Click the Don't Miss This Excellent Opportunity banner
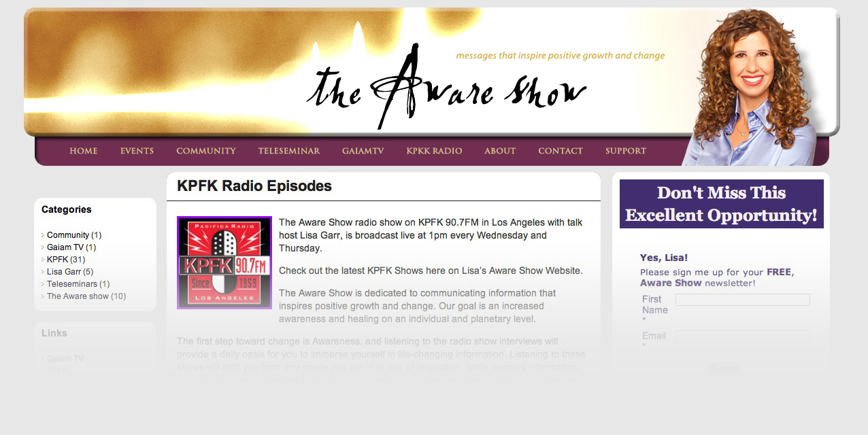 pyautogui.click(x=722, y=204)
